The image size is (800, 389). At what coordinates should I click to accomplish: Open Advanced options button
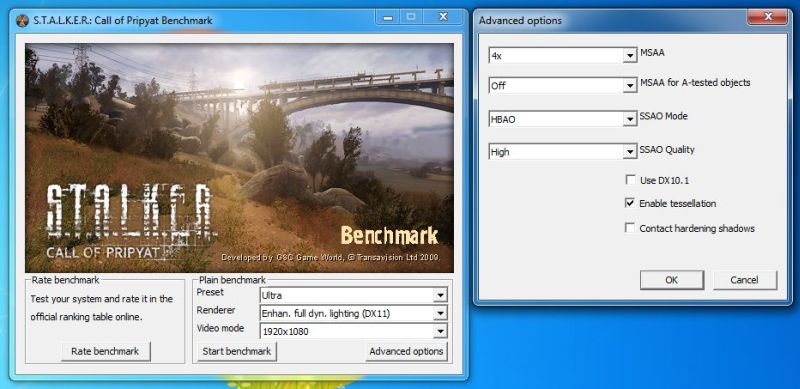click(x=406, y=351)
